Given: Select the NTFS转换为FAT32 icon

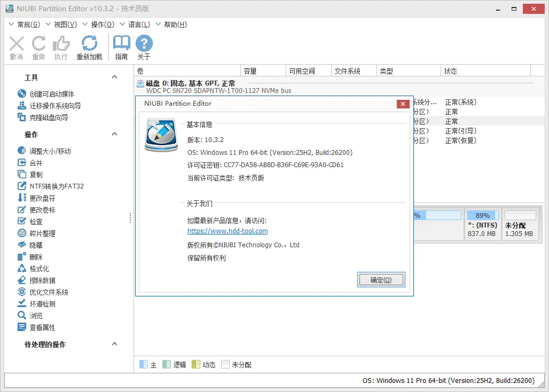Looking at the screenshot, I should point(22,186).
